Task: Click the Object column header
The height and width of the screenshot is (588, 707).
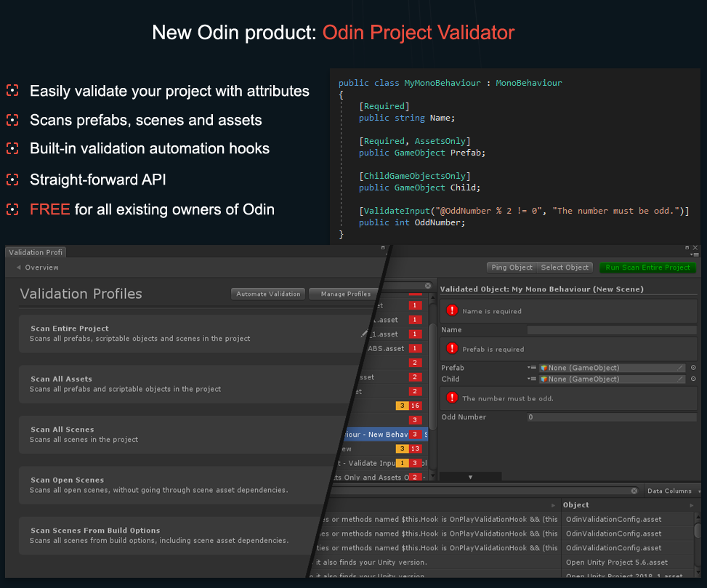Action: [x=628, y=505]
